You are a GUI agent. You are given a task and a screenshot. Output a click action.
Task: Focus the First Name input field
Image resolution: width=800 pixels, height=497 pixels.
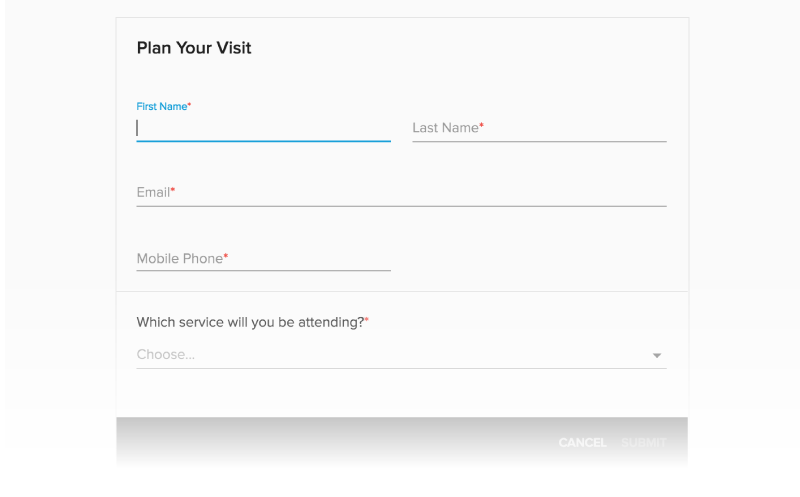tap(263, 128)
